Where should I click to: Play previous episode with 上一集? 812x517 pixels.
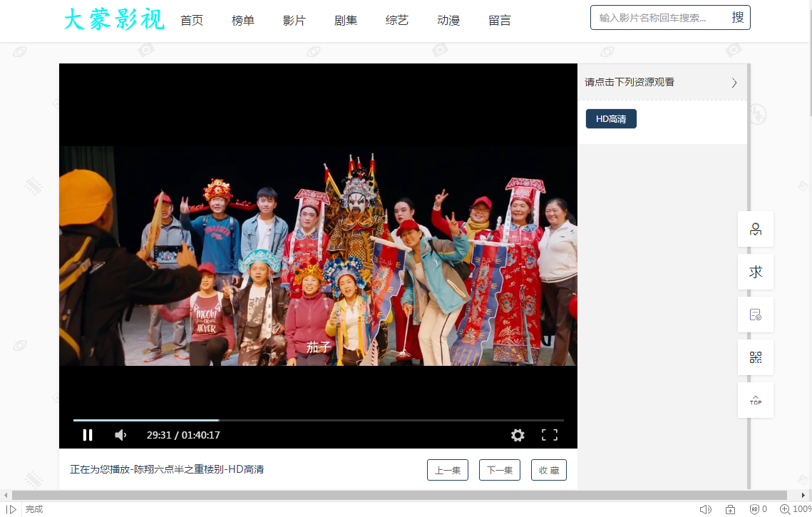(x=448, y=470)
